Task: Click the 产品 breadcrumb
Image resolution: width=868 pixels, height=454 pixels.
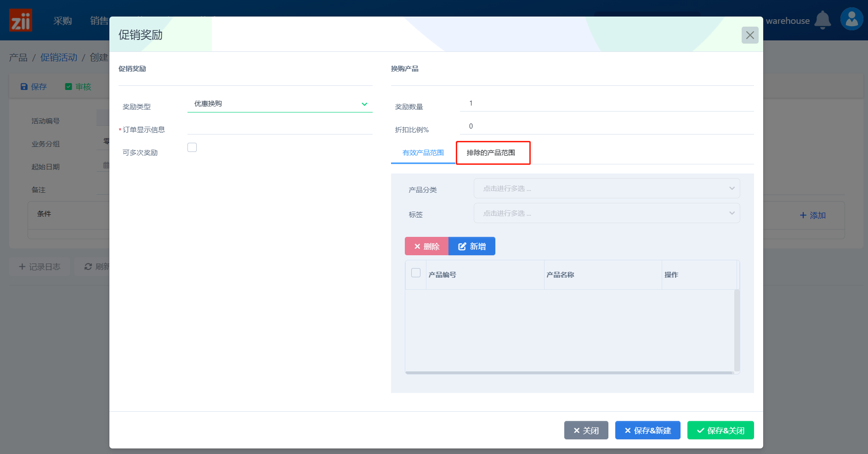Action: [x=18, y=57]
